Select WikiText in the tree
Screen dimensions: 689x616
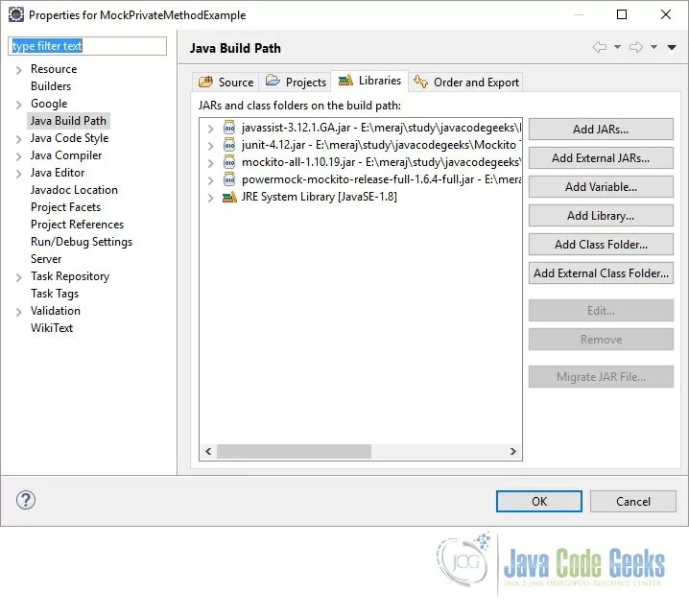coord(52,328)
